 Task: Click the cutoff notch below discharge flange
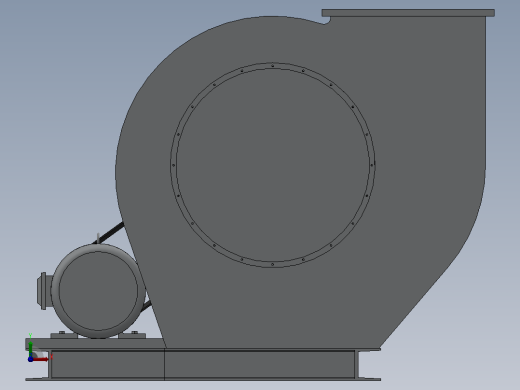tap(326, 21)
